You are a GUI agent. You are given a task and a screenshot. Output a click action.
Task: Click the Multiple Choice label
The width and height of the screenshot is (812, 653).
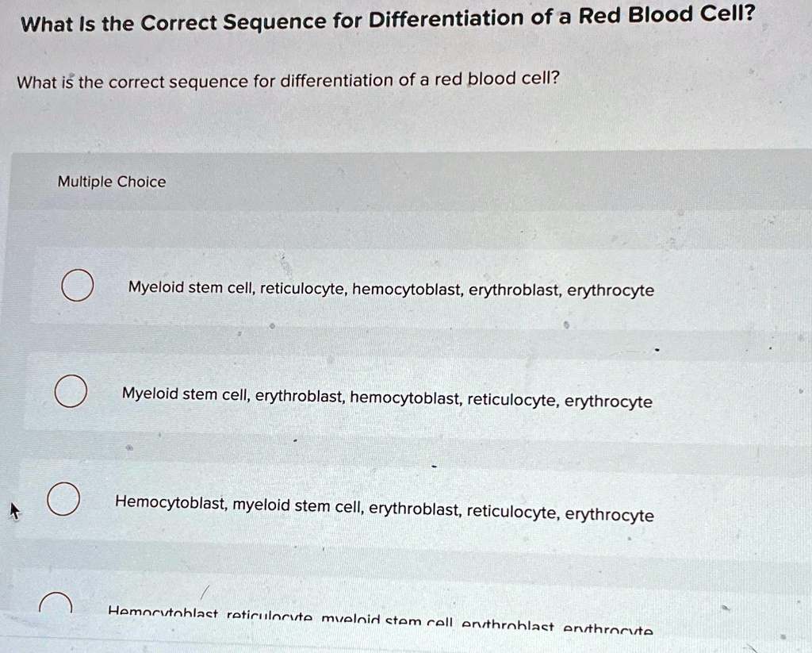coord(112,182)
